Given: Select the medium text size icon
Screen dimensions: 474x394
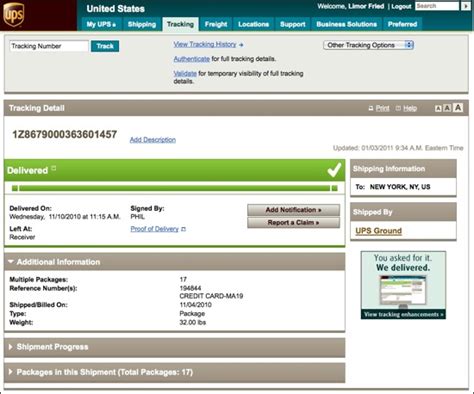Looking at the screenshot, I should (447, 108).
